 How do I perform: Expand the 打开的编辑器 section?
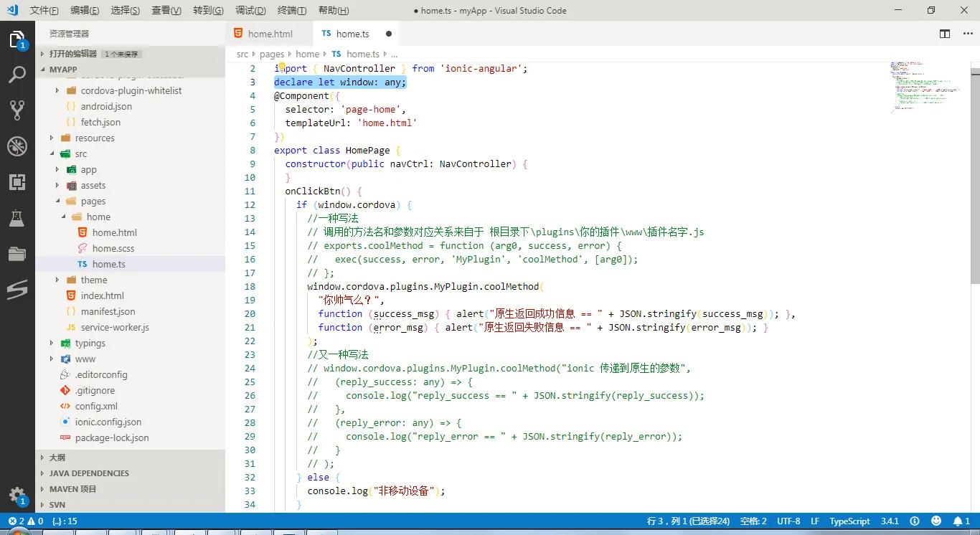131,54
